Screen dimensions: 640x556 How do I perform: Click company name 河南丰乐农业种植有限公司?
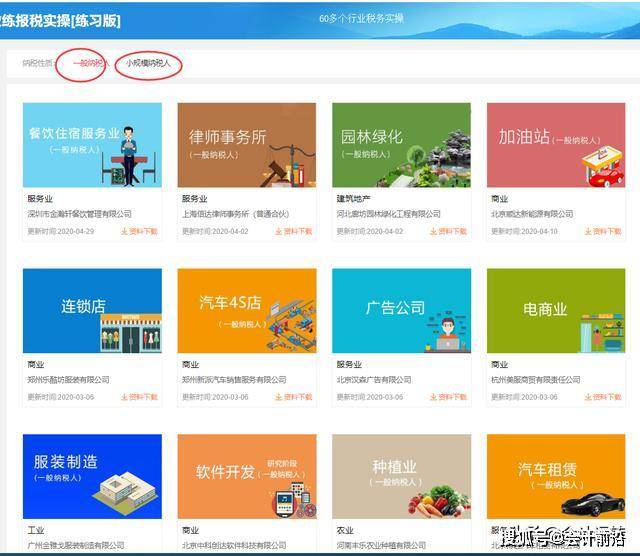coord(381,545)
